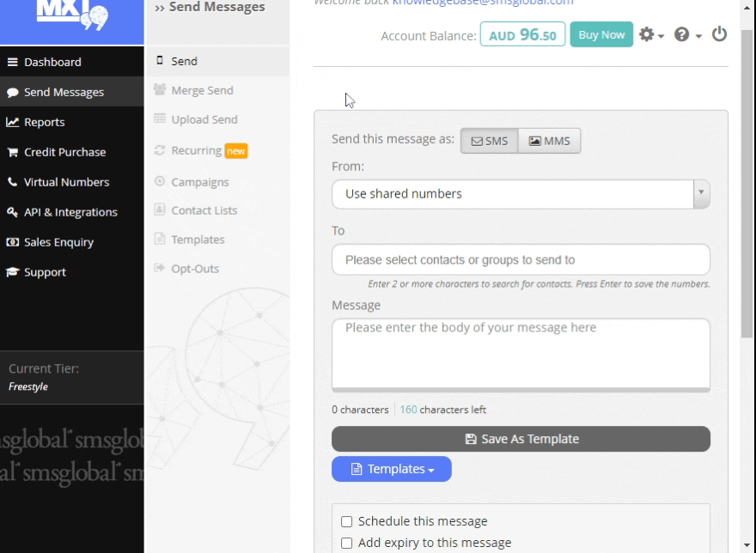
Task: Tick Add expiry to this message
Action: tap(347, 543)
